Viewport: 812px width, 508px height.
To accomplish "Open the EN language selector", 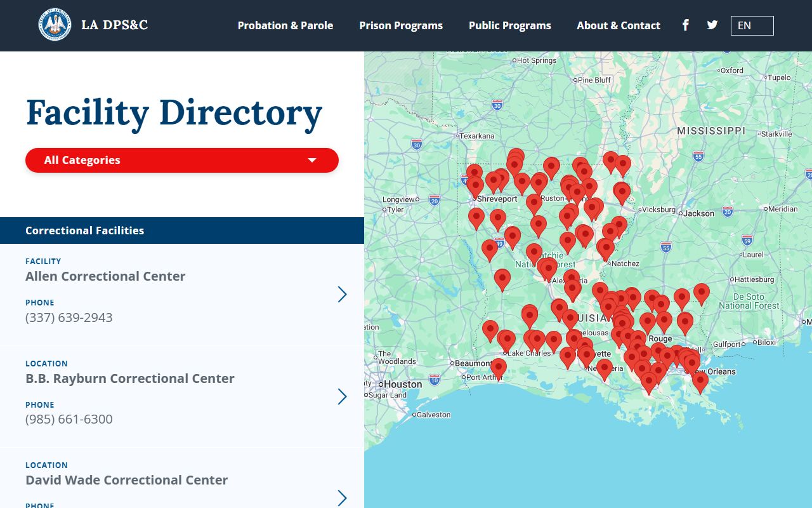I will click(752, 25).
